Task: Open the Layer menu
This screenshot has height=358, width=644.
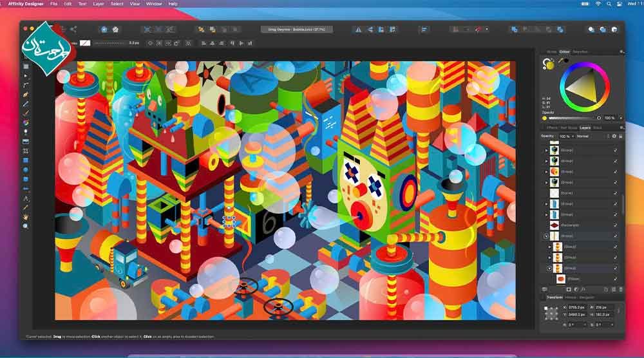Action: tap(99, 4)
